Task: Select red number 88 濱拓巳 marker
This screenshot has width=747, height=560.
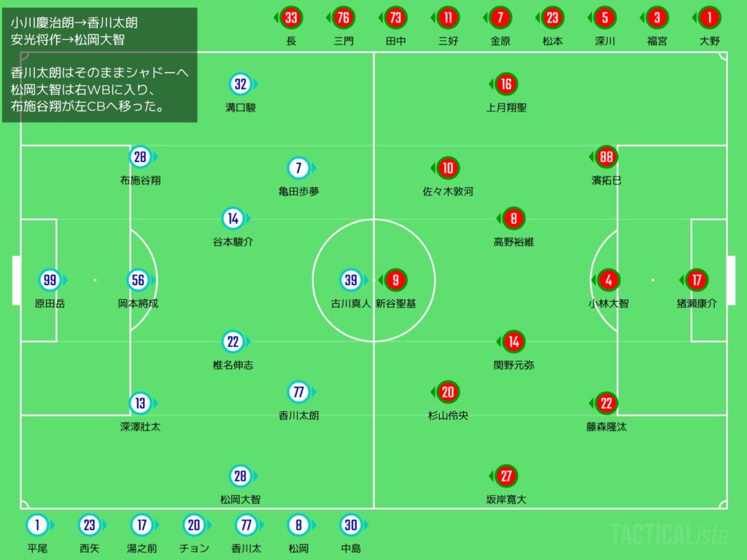Action: pos(606,157)
